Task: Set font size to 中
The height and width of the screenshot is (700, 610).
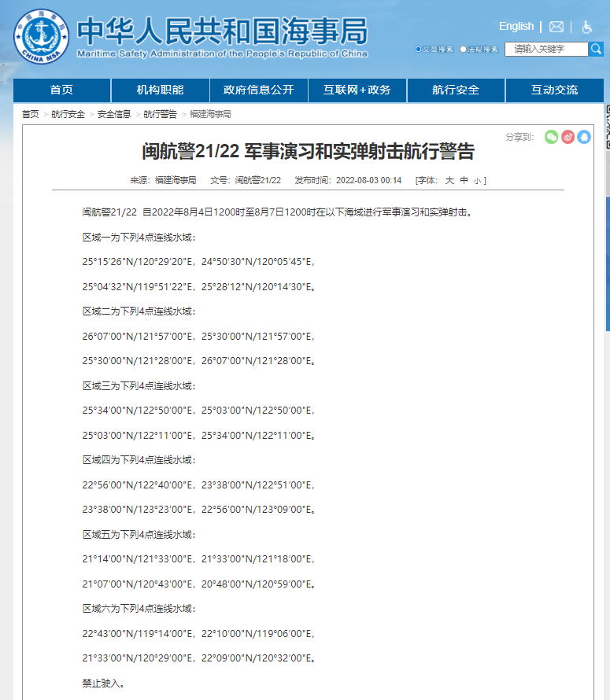Action: pos(464,181)
